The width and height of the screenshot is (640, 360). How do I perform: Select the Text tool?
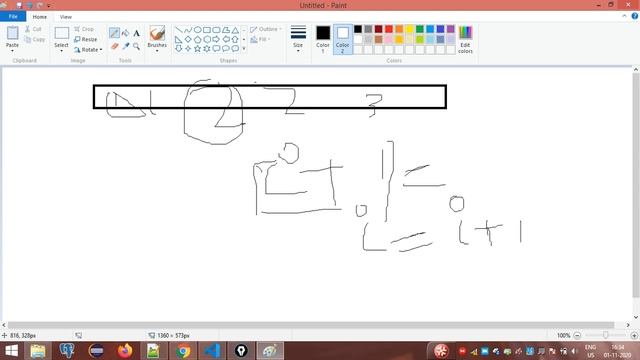pyautogui.click(x=137, y=33)
